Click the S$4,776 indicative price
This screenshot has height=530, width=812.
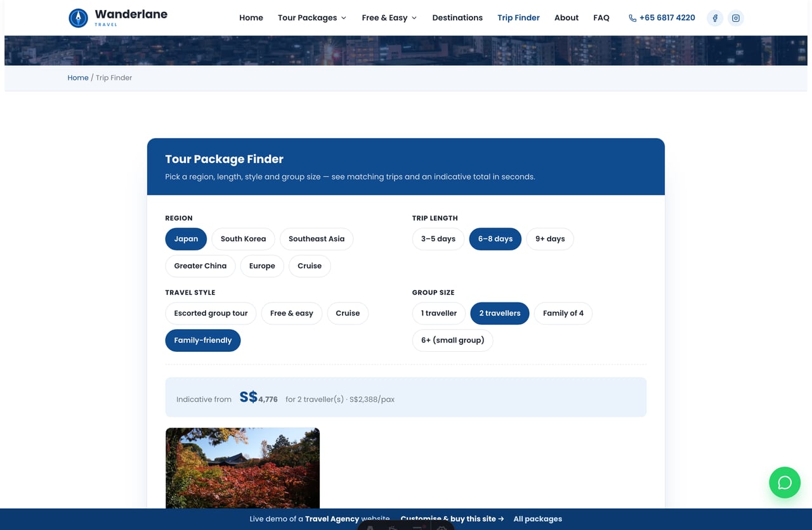pos(259,397)
